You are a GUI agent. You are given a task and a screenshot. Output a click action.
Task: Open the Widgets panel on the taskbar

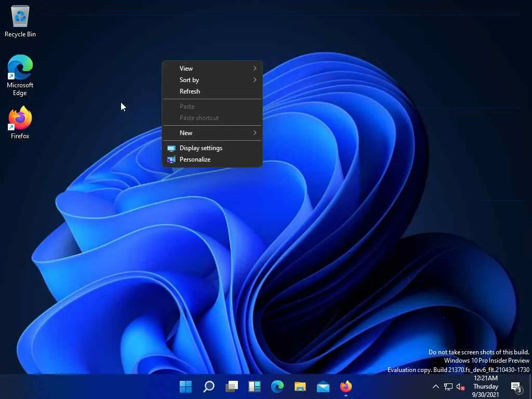pyautogui.click(x=255, y=387)
